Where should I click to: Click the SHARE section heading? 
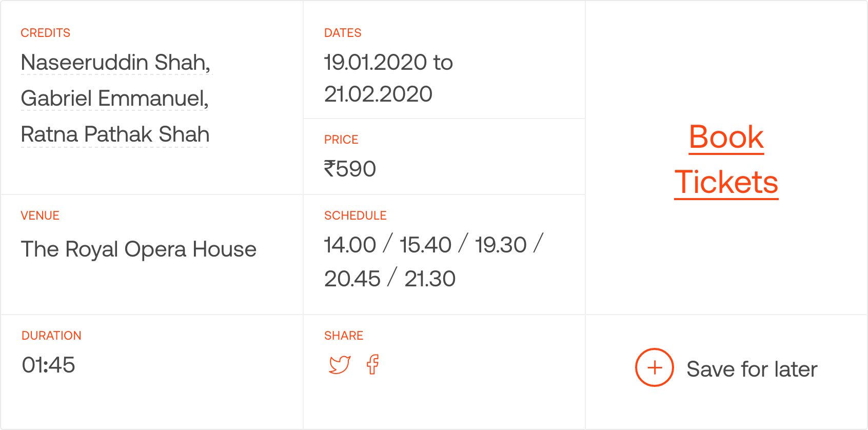tap(344, 336)
